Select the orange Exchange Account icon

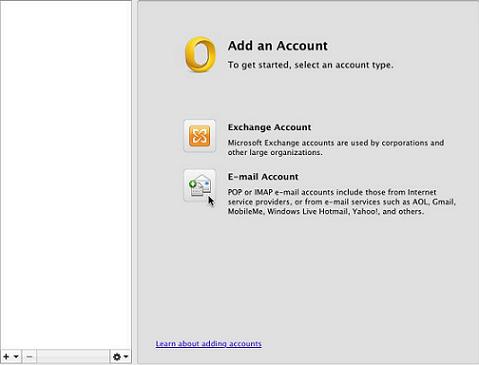tap(199, 136)
